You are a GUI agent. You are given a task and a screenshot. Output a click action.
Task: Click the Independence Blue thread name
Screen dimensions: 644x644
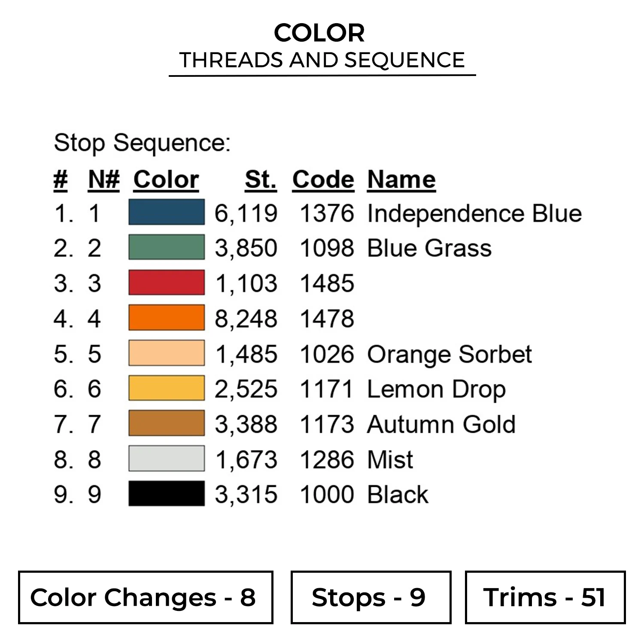pyautogui.click(x=474, y=213)
